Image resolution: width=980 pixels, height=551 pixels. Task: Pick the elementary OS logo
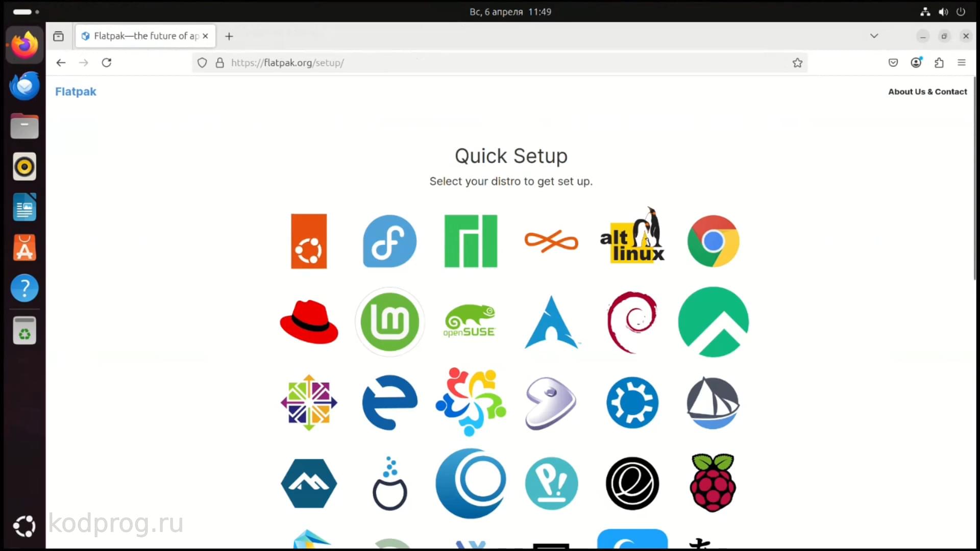click(632, 483)
